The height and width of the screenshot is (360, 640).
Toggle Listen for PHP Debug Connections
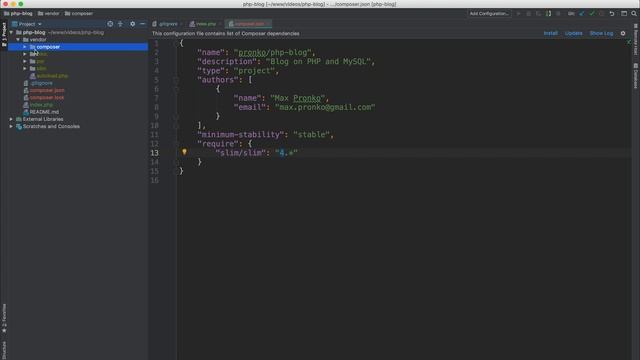coord(548,13)
